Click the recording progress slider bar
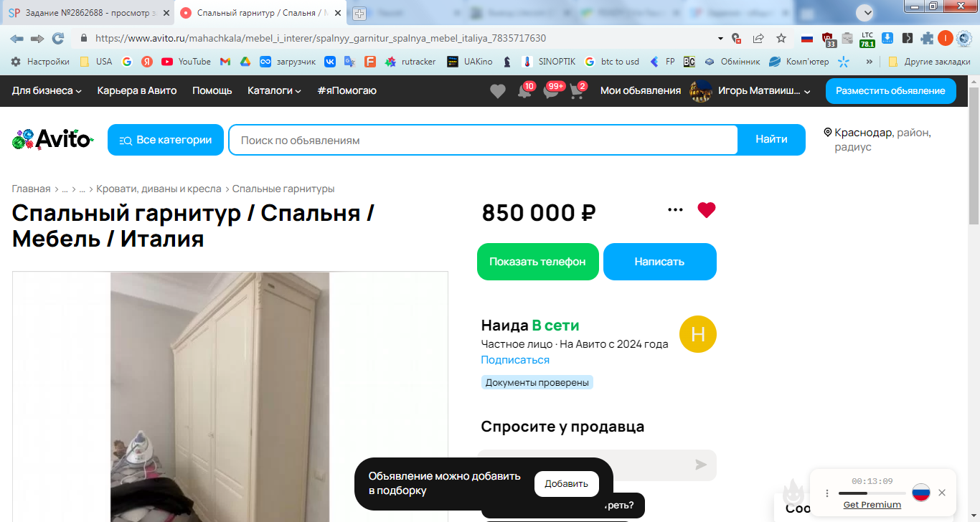This screenshot has height=522, width=980. (872, 493)
